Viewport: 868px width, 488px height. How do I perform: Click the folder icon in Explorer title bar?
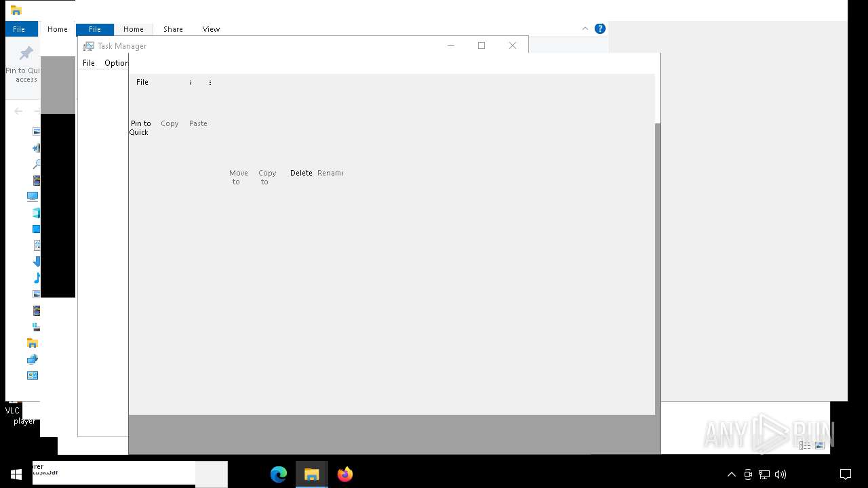tap(16, 10)
